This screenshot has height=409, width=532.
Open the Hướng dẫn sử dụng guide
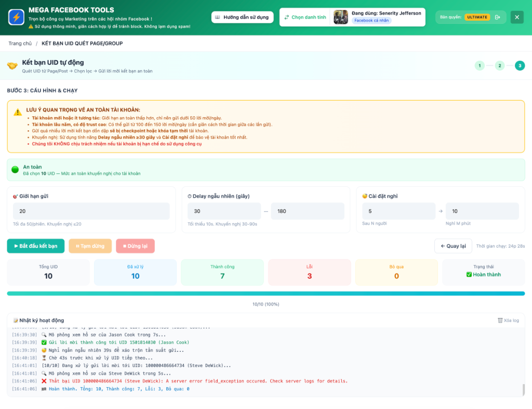pyautogui.click(x=242, y=17)
